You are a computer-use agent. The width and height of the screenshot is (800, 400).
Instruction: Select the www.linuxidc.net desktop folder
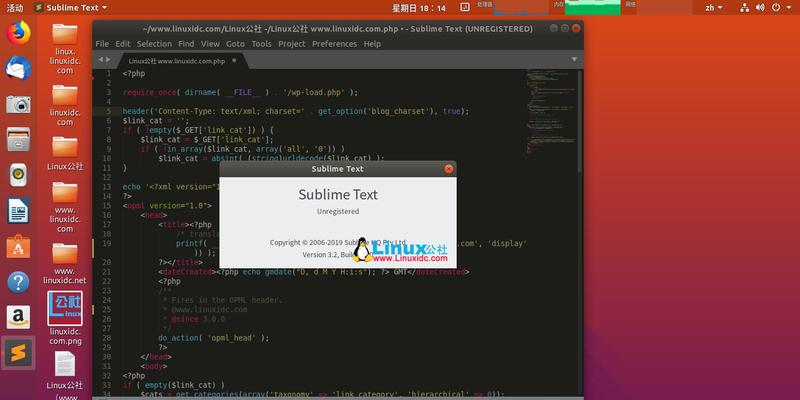(65, 264)
